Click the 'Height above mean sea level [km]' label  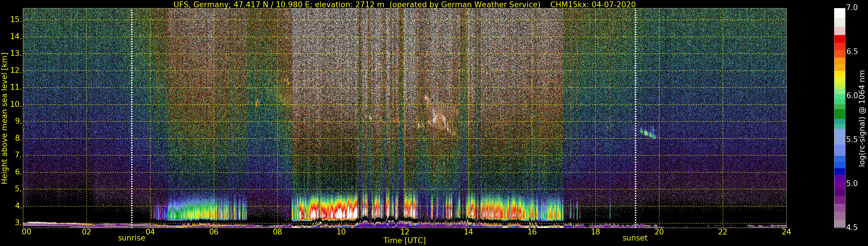click(x=4, y=118)
